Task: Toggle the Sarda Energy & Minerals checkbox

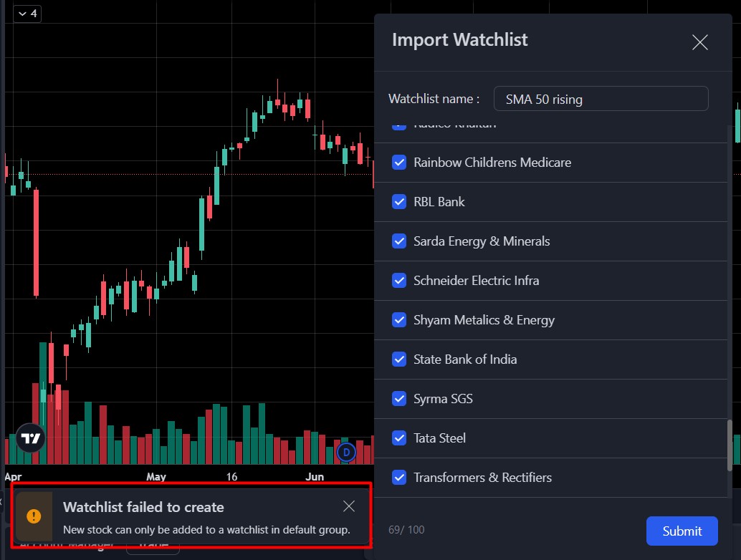Action: coord(400,241)
